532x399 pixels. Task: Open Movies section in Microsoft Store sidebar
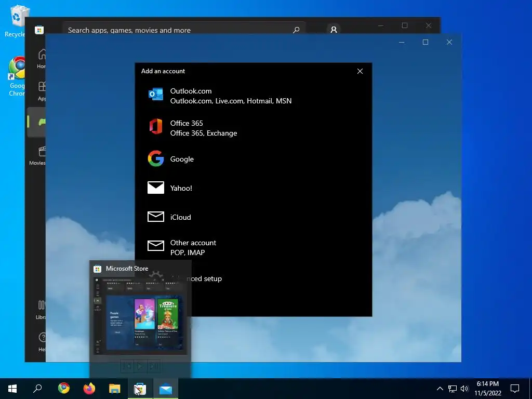pos(37,155)
